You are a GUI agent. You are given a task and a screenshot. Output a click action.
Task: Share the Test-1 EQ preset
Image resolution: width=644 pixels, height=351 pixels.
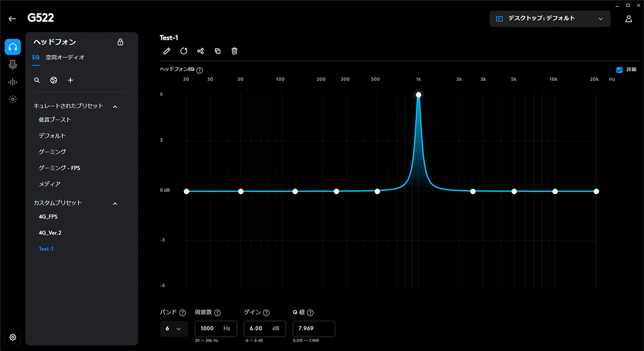(200, 51)
